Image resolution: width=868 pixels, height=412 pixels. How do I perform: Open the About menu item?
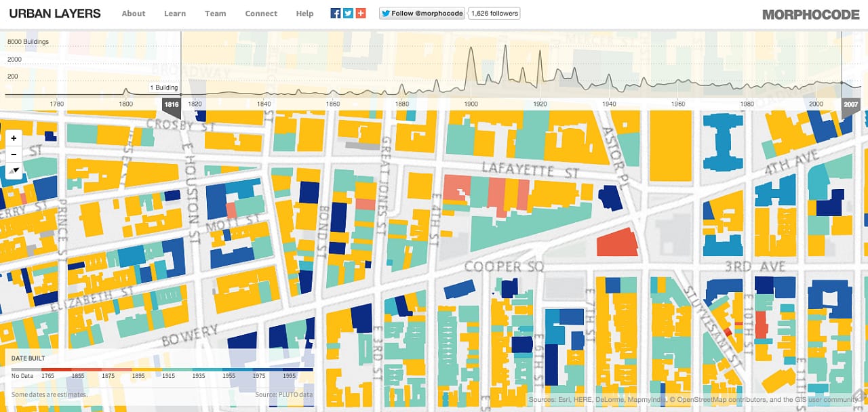click(133, 13)
